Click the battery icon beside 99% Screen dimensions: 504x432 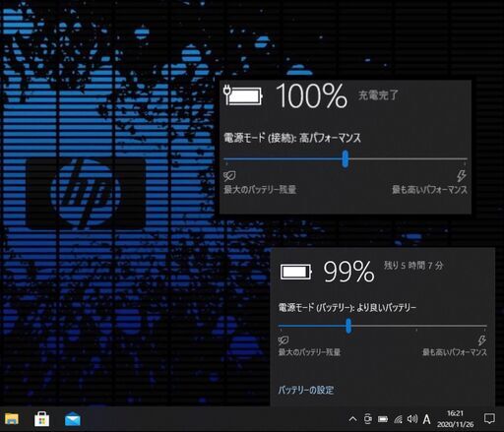(296, 272)
